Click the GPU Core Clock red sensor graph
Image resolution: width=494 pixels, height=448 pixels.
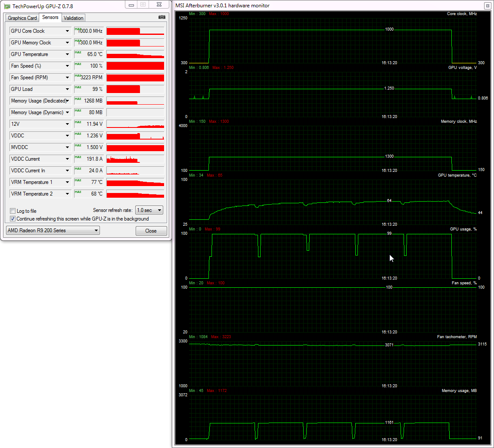pos(135,31)
